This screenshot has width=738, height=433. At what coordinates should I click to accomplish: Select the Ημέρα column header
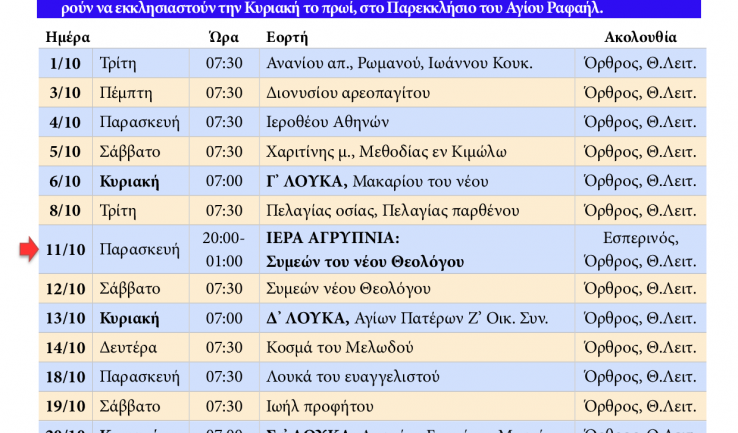pos(68,37)
